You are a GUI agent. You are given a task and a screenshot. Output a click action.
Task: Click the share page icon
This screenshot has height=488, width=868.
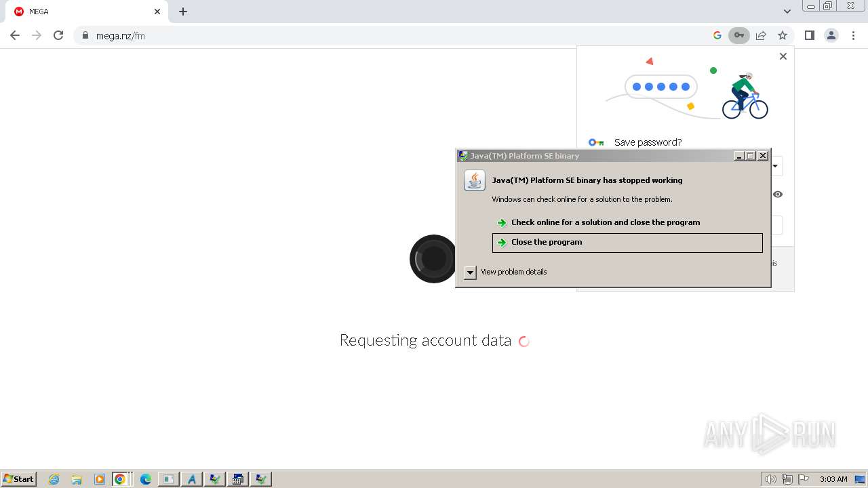[761, 35]
